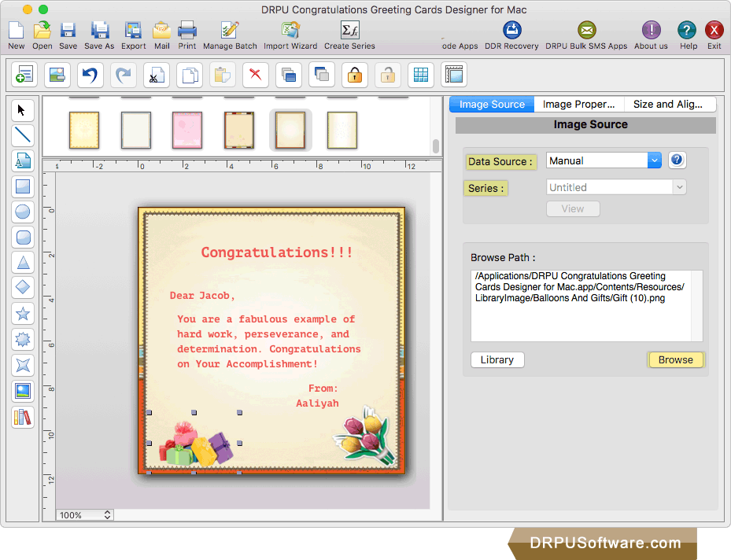Image resolution: width=731 pixels, height=560 pixels.
Task: Select the rounded rectangle tool
Action: pyautogui.click(x=22, y=238)
